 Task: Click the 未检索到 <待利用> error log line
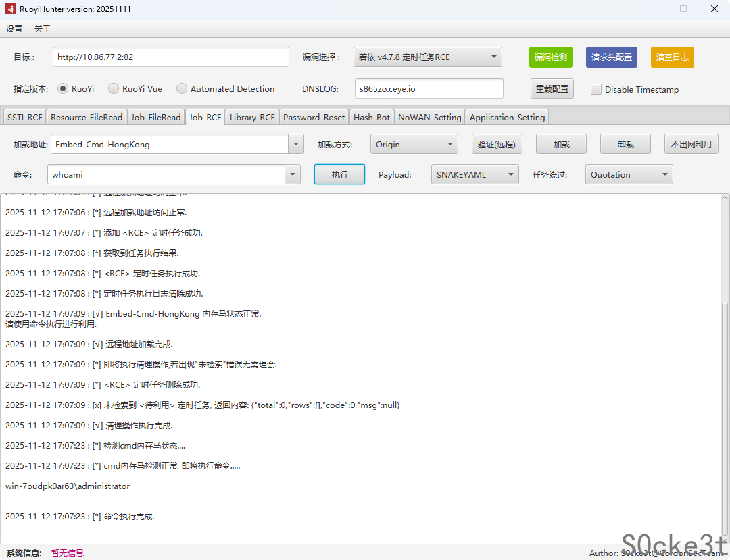(x=203, y=405)
